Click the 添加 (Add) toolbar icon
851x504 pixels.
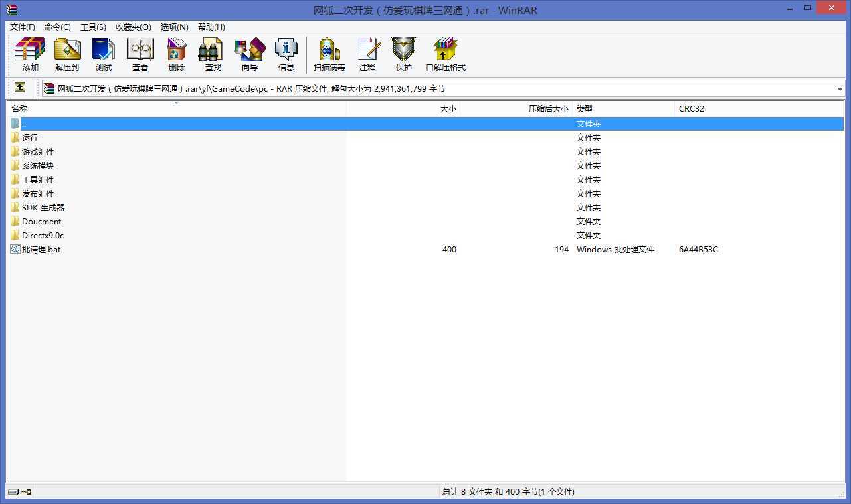pyautogui.click(x=30, y=54)
